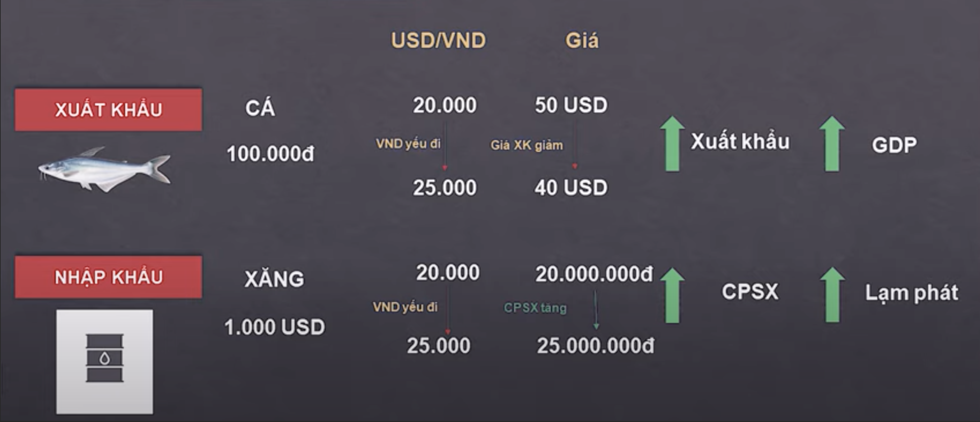The width and height of the screenshot is (980, 422).
Task: Click the red NHẬP KHẨU box
Action: (x=109, y=277)
